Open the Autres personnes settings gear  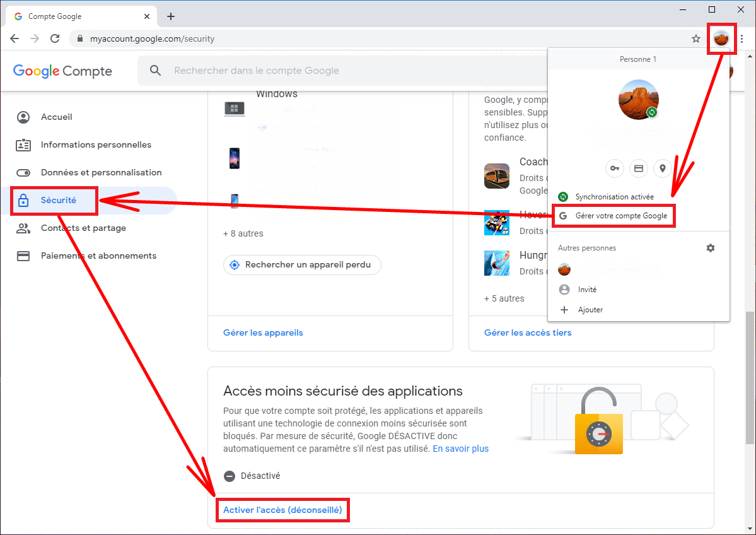pyautogui.click(x=710, y=248)
